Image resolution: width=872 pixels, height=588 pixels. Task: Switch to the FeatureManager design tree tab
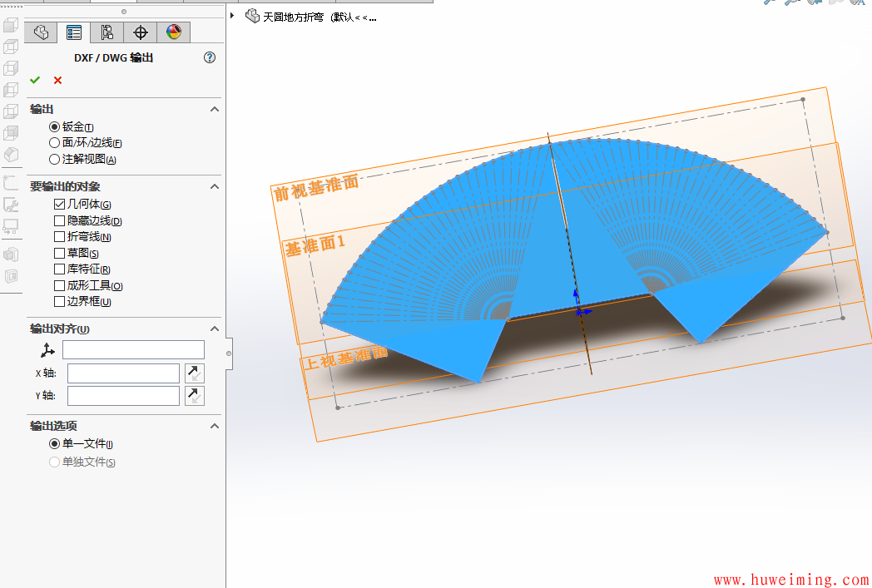point(41,32)
